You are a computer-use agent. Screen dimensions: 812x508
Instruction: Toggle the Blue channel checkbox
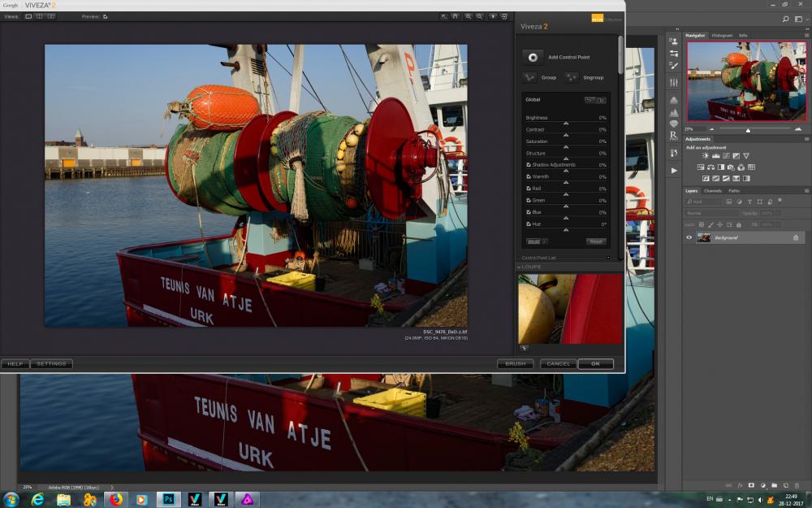click(529, 212)
